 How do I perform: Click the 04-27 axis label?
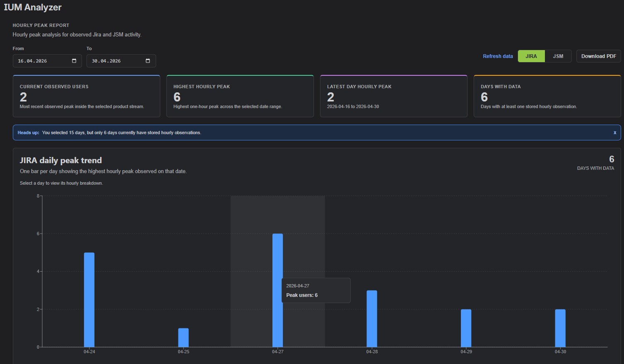point(277,352)
